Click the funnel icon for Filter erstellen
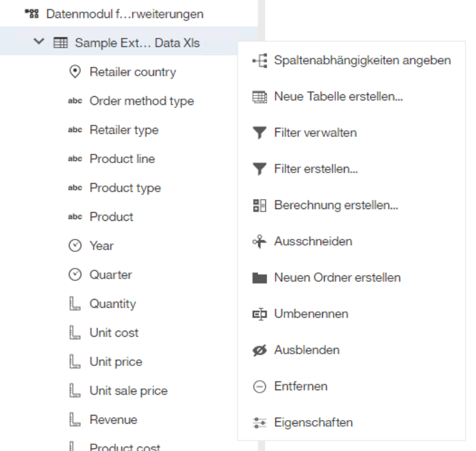The image size is (476, 451). click(x=260, y=169)
